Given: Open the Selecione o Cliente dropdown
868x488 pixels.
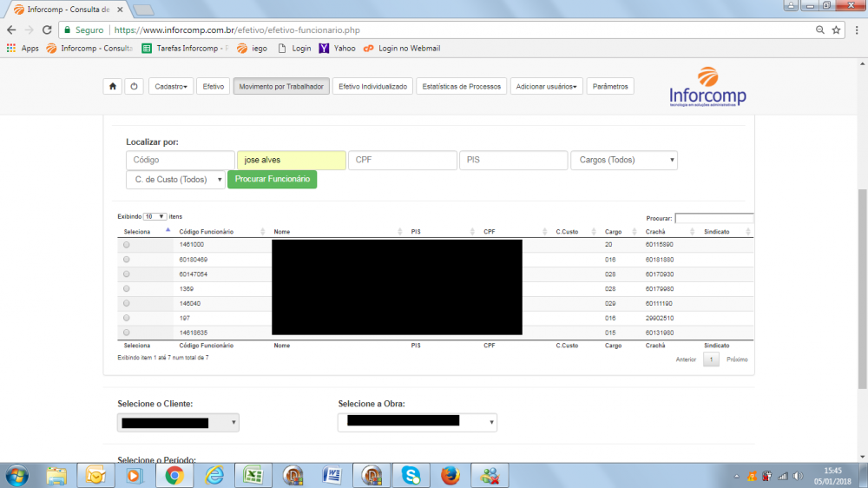Looking at the screenshot, I should [x=178, y=423].
